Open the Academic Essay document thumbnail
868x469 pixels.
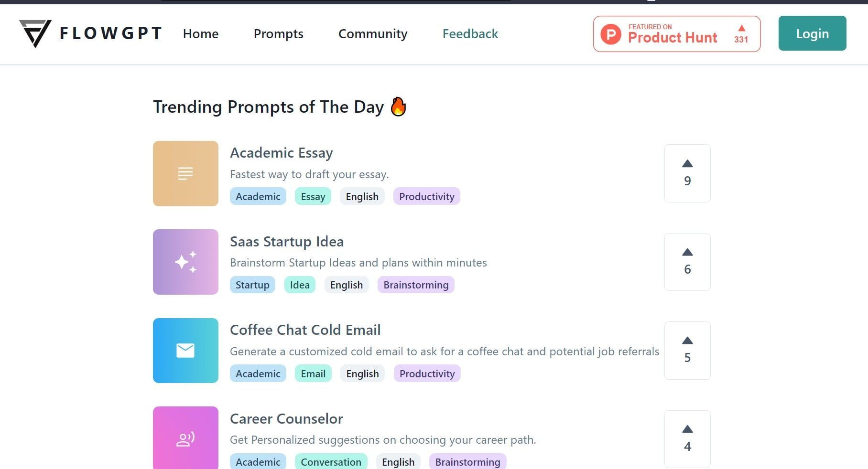pyautogui.click(x=185, y=173)
